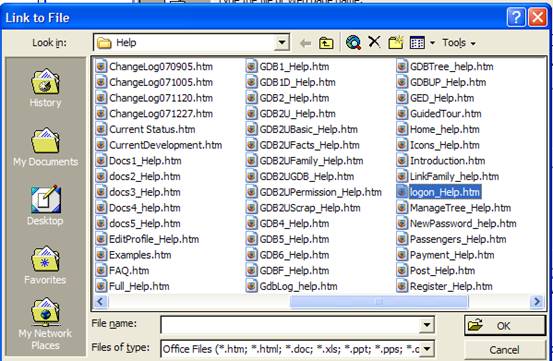The width and height of the screenshot is (553, 361).
Task: Go up one folder level
Action: [x=326, y=43]
